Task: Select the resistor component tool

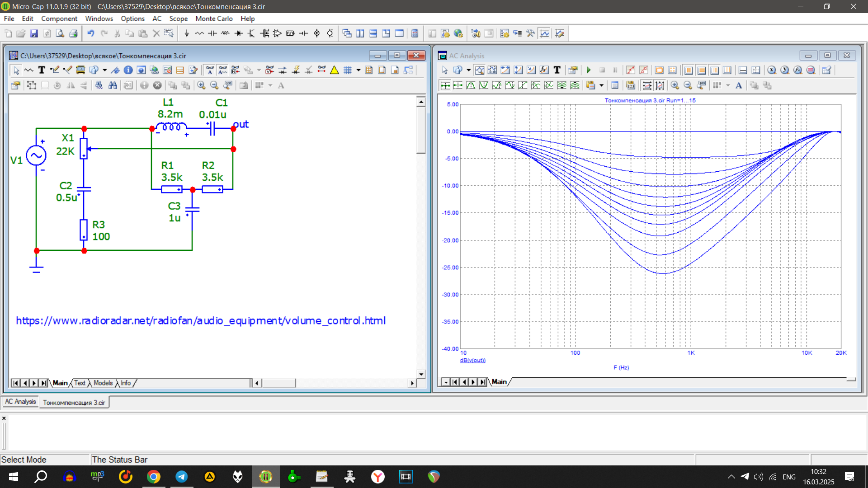Action: point(199,33)
